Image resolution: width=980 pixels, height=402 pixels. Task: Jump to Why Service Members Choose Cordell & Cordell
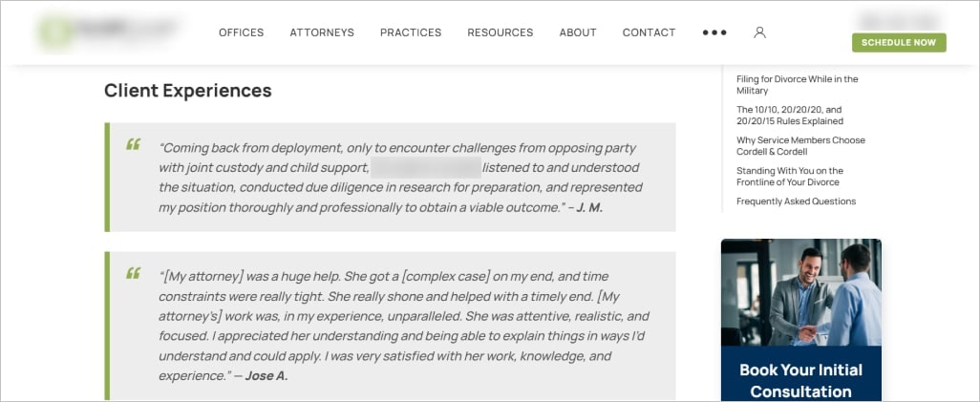[x=800, y=146]
